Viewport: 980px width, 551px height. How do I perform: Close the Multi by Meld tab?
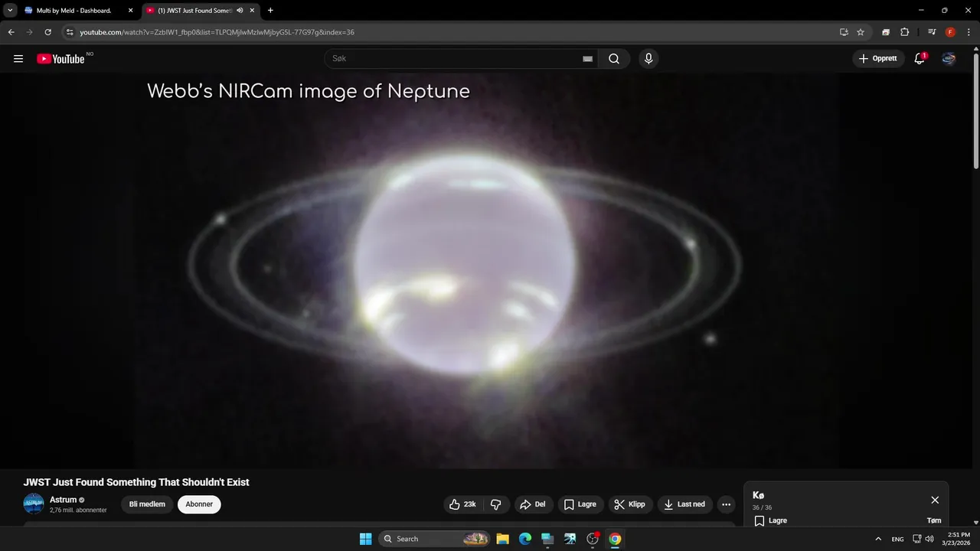click(130, 11)
